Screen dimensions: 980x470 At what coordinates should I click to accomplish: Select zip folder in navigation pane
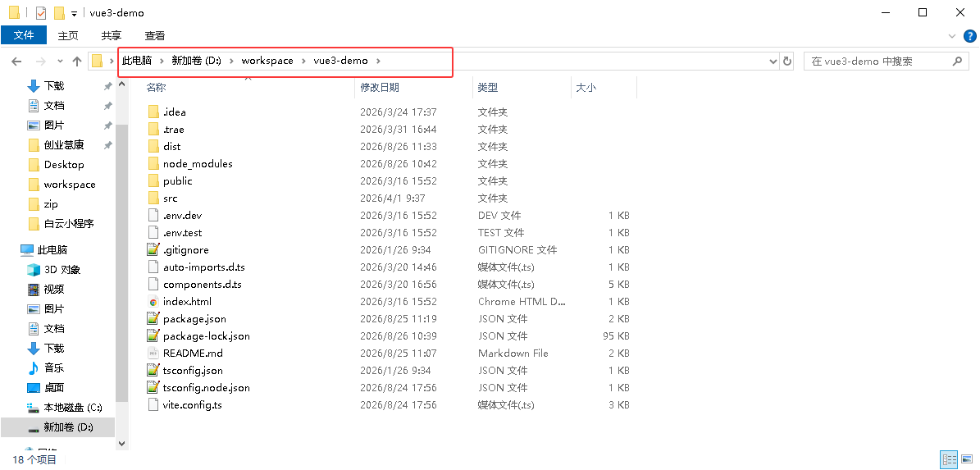tap(51, 203)
